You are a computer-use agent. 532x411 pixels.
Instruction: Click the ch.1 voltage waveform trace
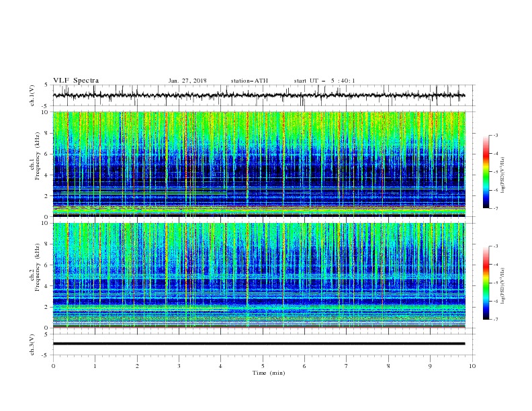[x=259, y=95]
